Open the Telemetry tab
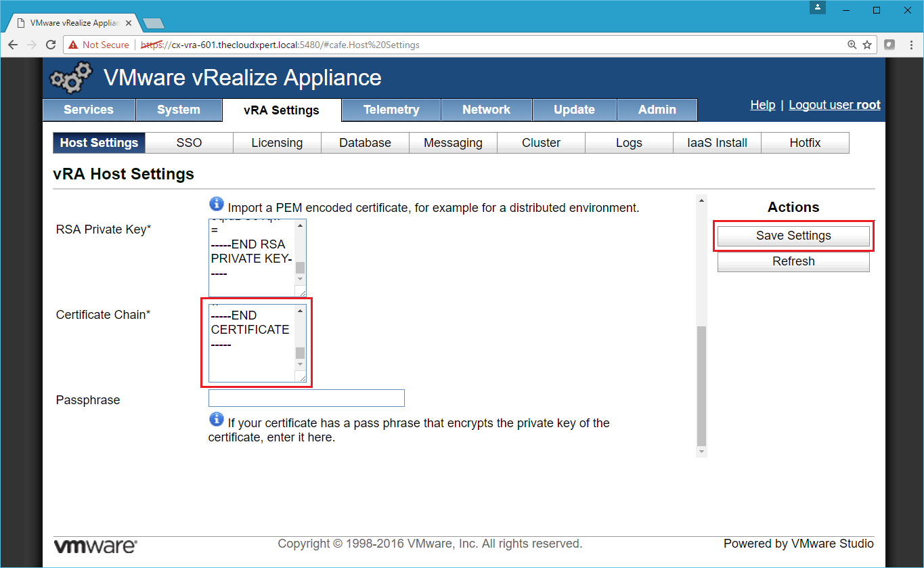 pyautogui.click(x=391, y=110)
